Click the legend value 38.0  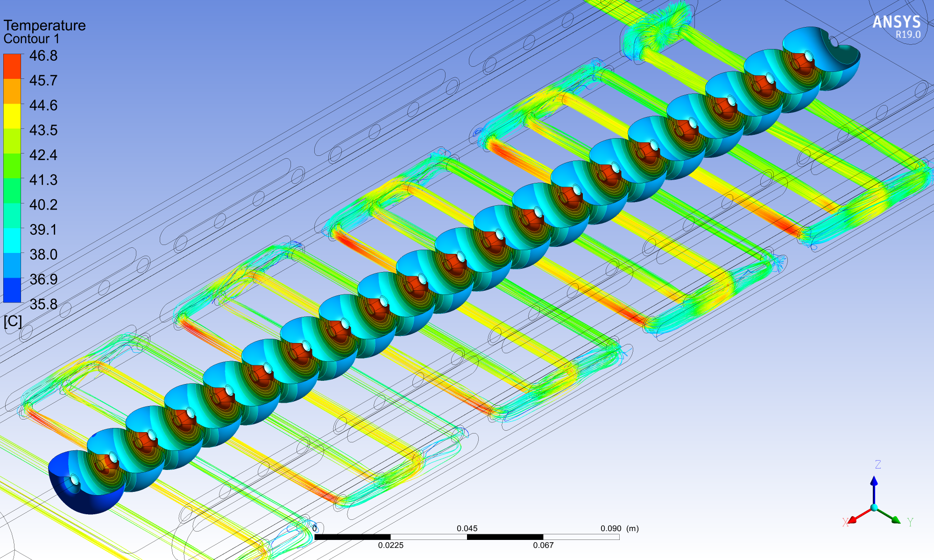pyautogui.click(x=43, y=254)
